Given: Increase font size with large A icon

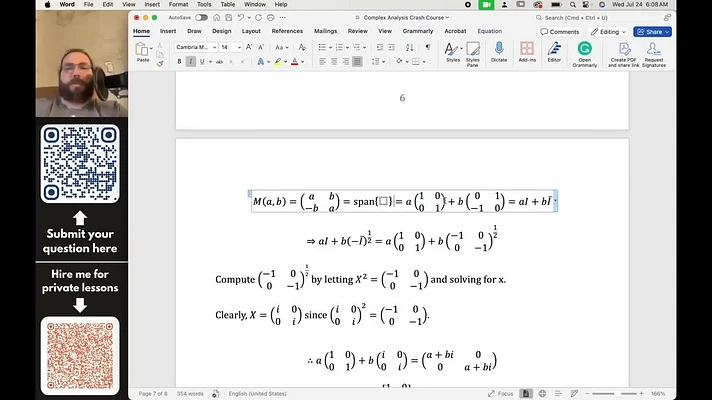Looking at the screenshot, I should (x=249, y=47).
